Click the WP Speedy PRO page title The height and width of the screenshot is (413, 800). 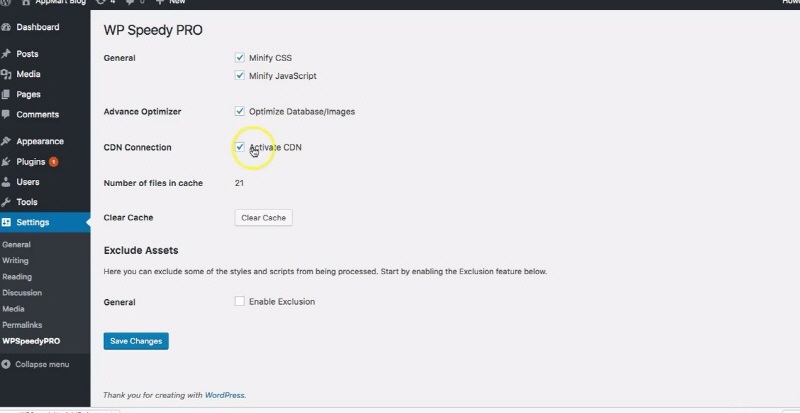[x=153, y=30]
